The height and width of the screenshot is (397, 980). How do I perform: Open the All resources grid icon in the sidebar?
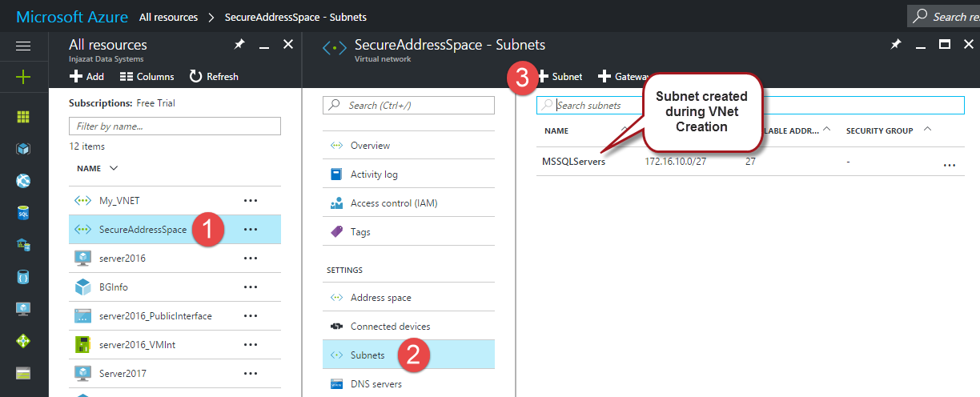[23, 117]
